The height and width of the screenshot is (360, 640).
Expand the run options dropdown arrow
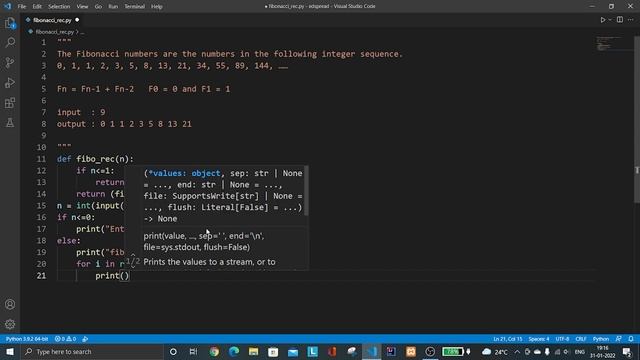point(610,20)
